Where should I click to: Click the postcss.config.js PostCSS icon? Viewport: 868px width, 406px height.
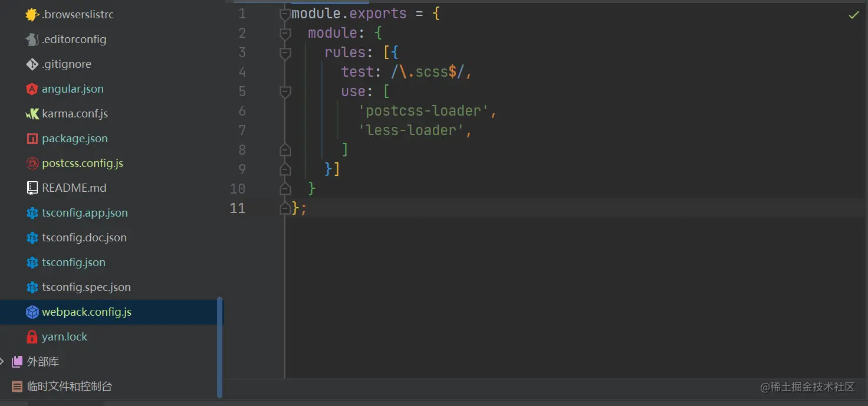32,163
